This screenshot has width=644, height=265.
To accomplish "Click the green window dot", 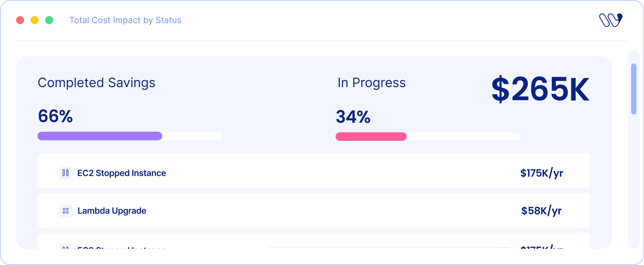I will [x=49, y=20].
